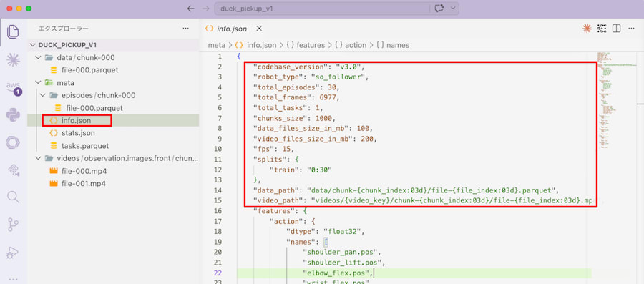The image size is (644, 284).
Task: Click the "elbow_flex.pos" string
Action: pos(336,273)
